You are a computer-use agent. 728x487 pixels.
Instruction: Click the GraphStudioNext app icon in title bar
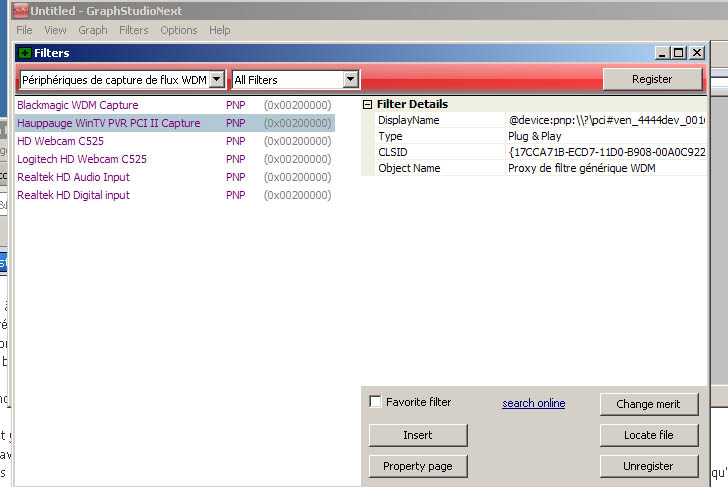coord(10,10)
